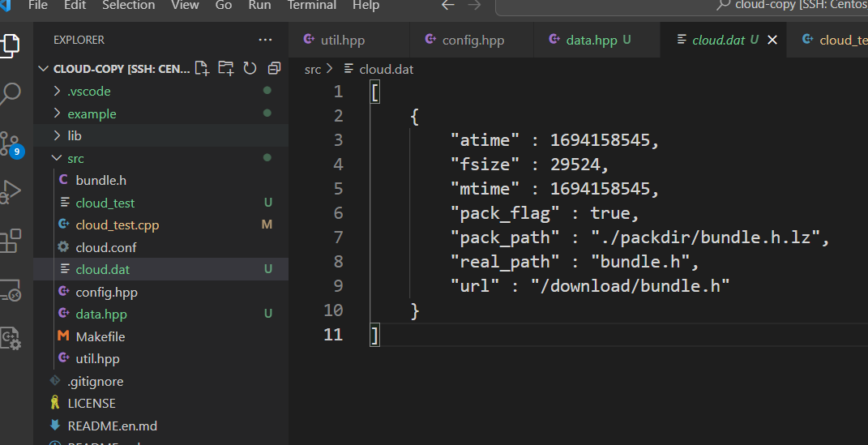
Task: Open the View menu
Action: pos(185,6)
